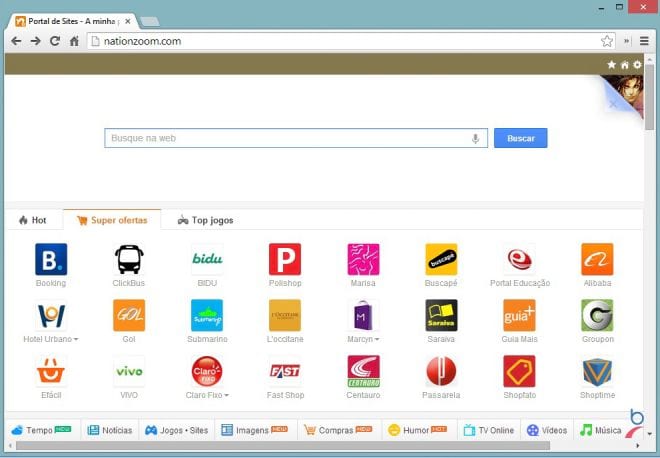
Task: Open the Portal Educação icon
Action: click(x=519, y=259)
